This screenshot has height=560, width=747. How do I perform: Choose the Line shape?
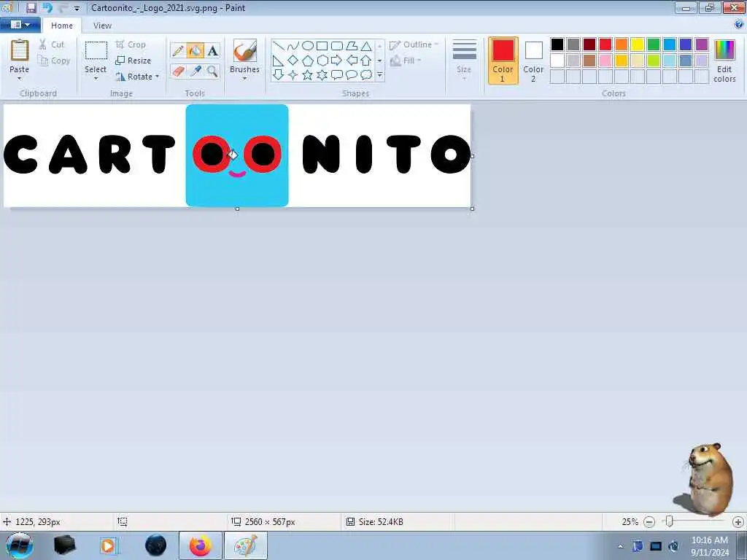pyautogui.click(x=279, y=46)
